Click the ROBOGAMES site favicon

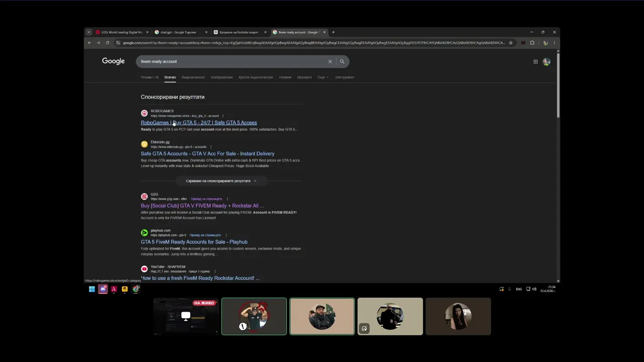point(144,113)
